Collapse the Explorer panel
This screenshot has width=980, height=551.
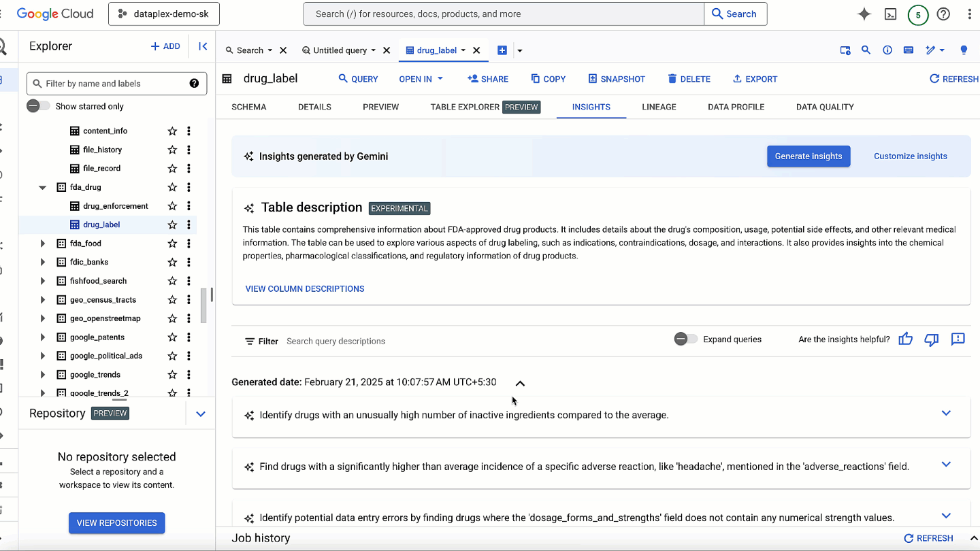[203, 46]
